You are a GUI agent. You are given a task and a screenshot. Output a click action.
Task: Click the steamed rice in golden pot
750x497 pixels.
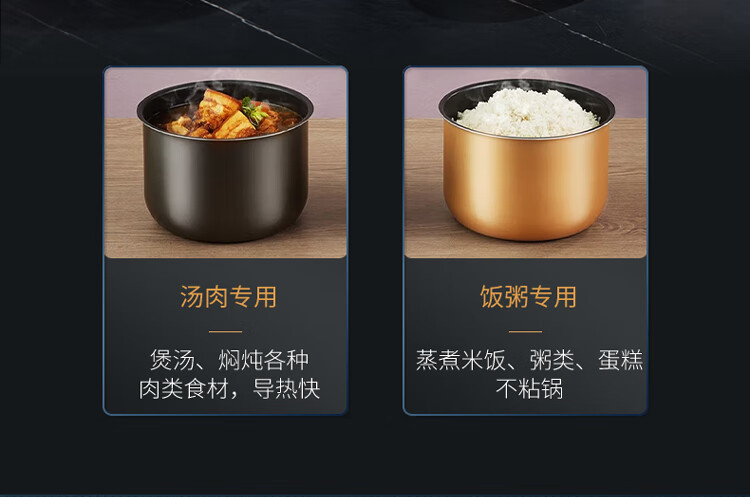tap(526, 112)
